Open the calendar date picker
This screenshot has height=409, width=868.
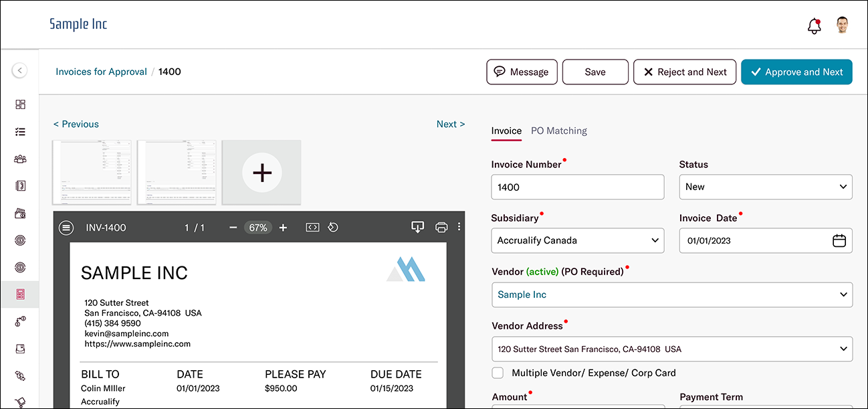[839, 240]
